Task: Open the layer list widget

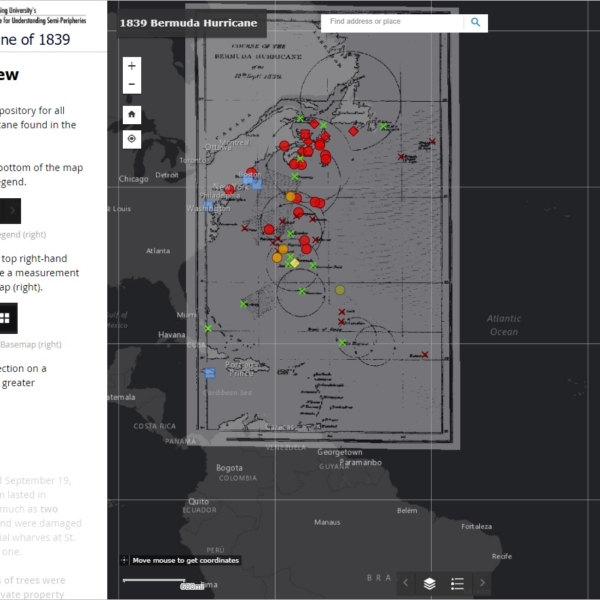Action: 429,583
